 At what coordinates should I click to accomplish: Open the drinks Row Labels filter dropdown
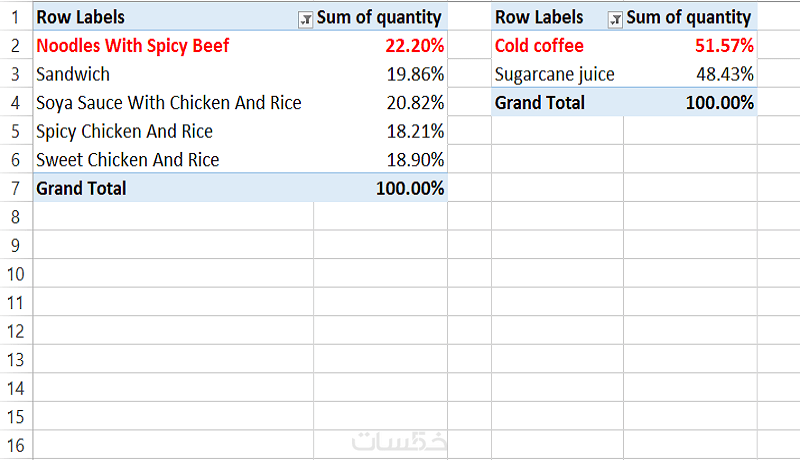[615, 18]
